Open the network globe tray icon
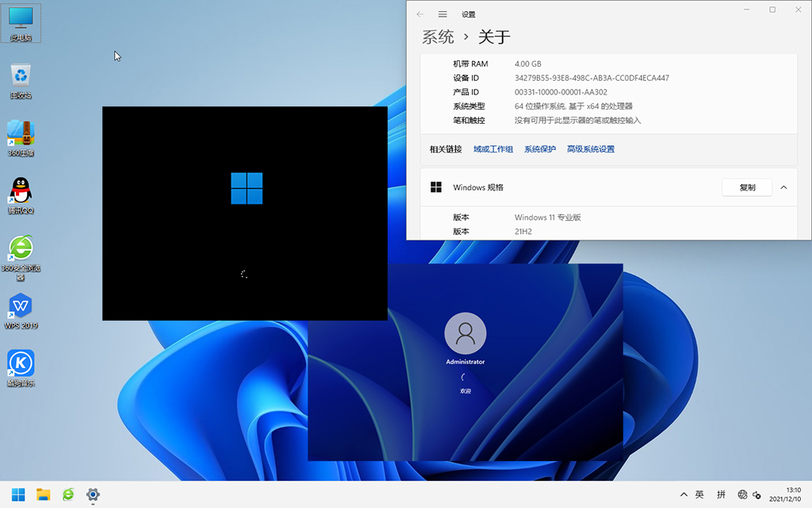 742,495
